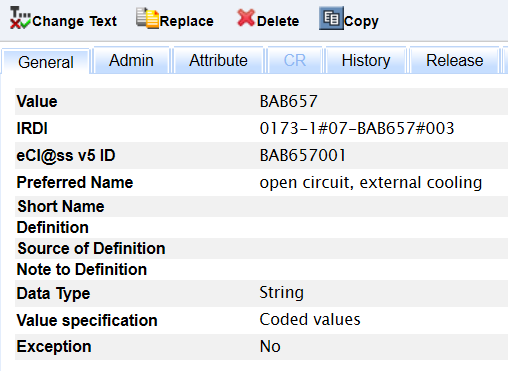Click the Value field BAB657
Viewport: 508px width, 371px height.
(288, 101)
